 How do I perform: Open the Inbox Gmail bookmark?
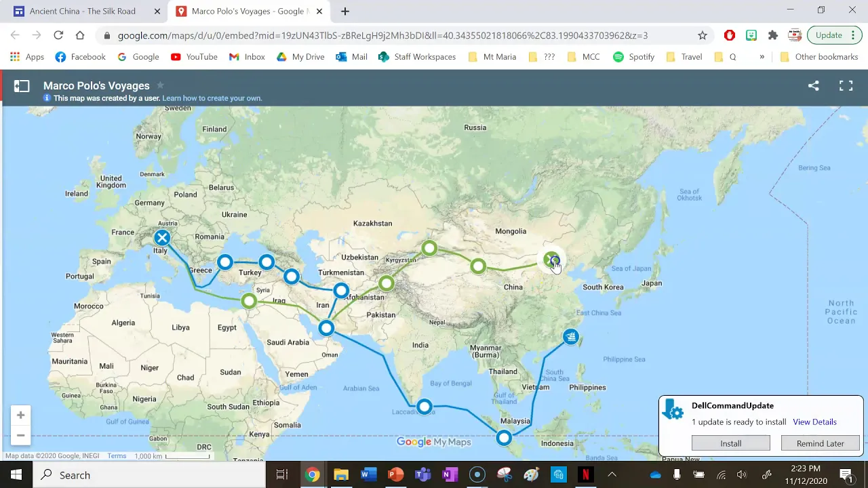tap(247, 57)
